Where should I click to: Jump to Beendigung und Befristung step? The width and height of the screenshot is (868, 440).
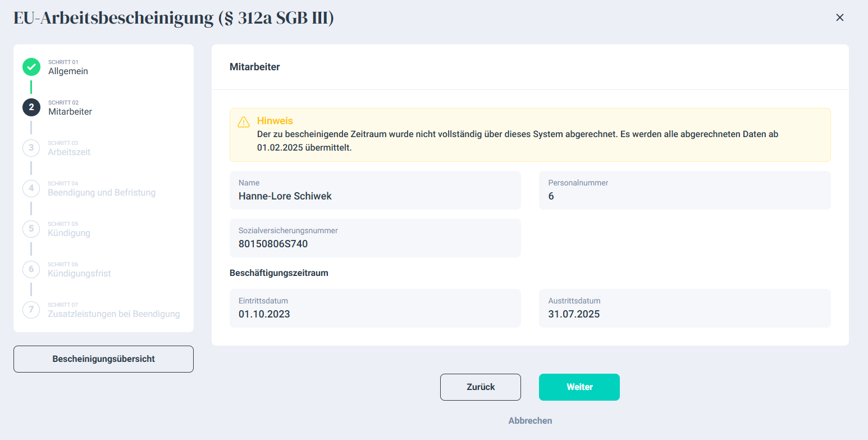(x=102, y=193)
